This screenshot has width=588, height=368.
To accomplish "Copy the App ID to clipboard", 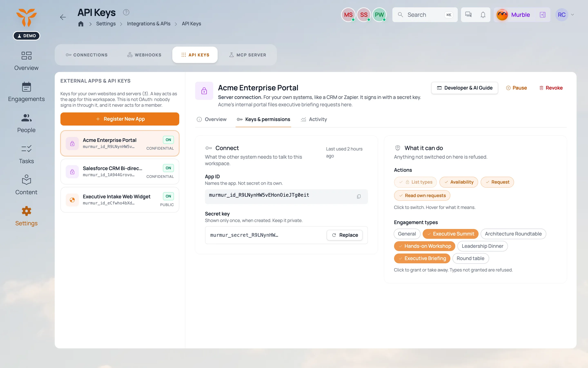I will pos(359,196).
